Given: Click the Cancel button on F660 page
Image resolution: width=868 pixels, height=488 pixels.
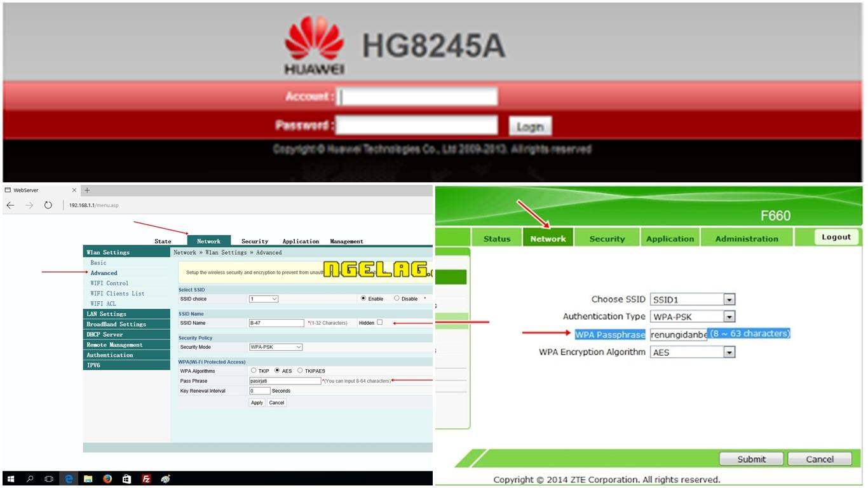Looking at the screenshot, I should [x=820, y=459].
